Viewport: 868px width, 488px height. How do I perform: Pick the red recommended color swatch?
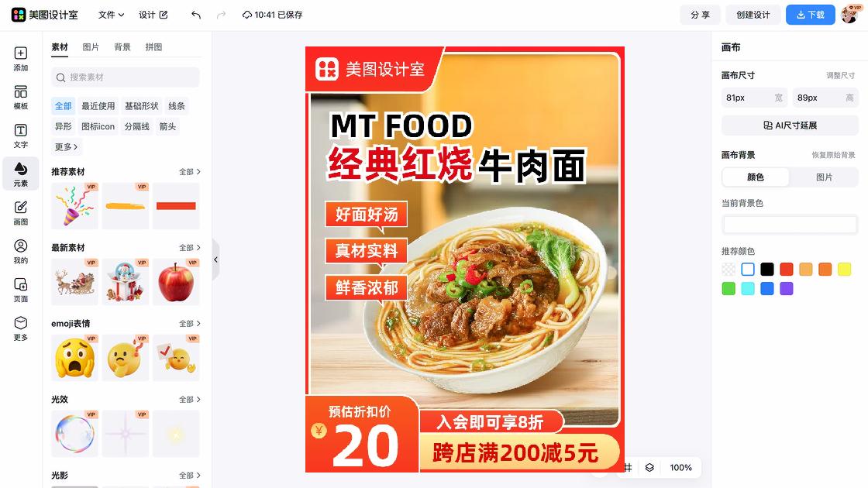[x=786, y=269]
